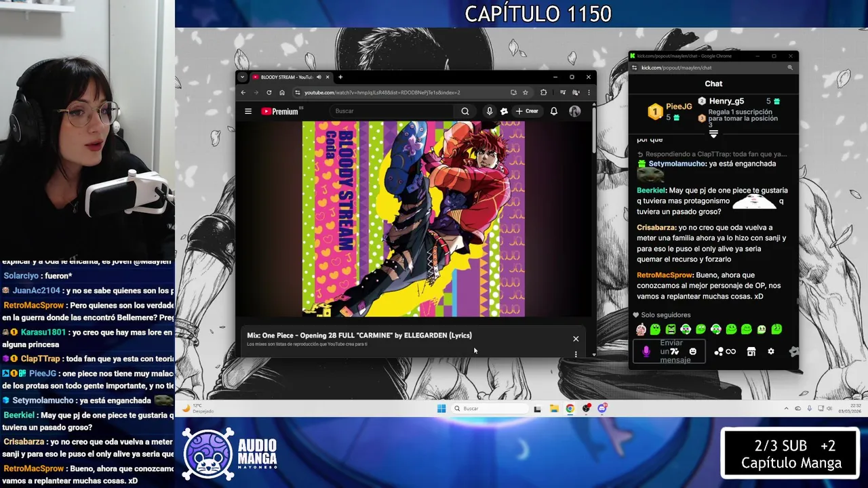Click Crisabarza username in Kick chat

tap(656, 228)
